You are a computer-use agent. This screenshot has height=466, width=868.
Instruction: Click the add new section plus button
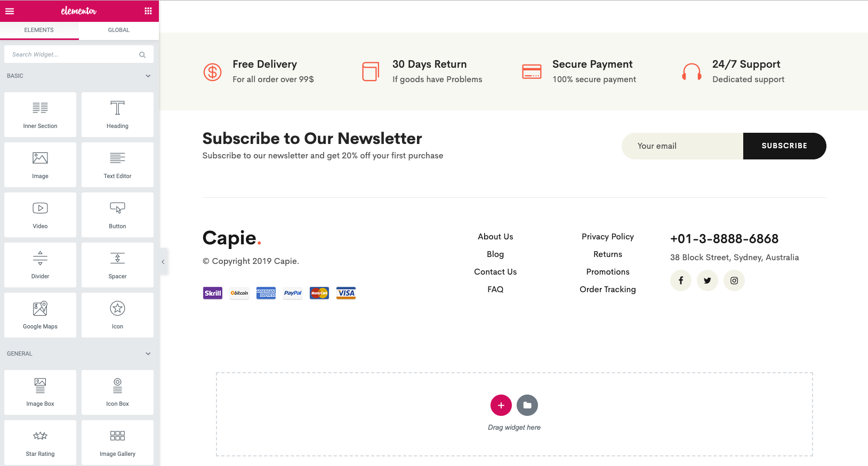click(501, 405)
